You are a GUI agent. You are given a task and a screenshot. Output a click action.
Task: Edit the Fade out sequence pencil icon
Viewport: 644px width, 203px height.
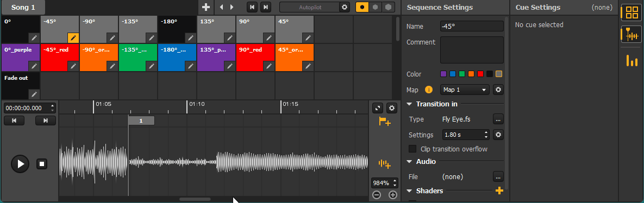pyautogui.click(x=34, y=94)
